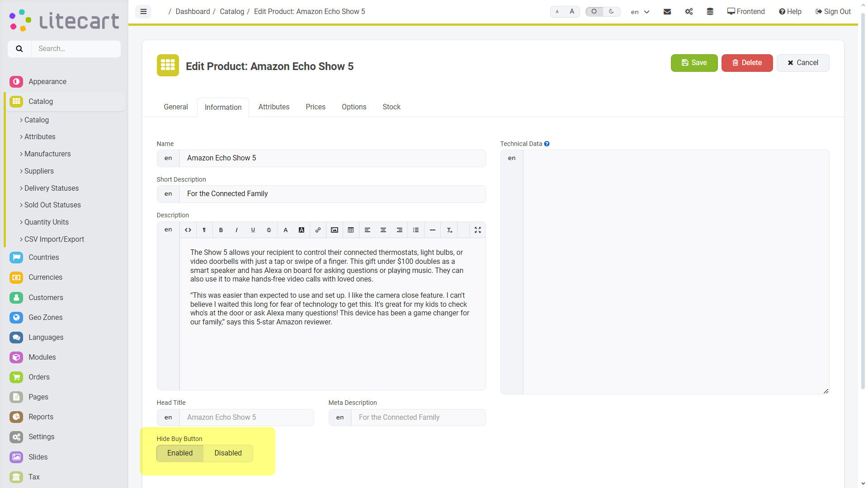
Task: Click the Short Description input field
Action: [x=332, y=194]
